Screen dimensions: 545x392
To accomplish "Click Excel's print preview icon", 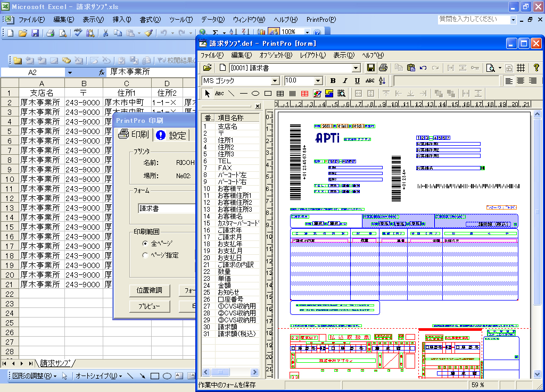I will click(63, 33).
